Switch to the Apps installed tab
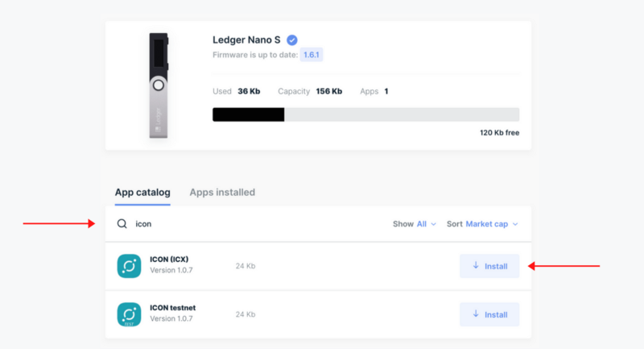This screenshot has height=349, width=644. click(222, 193)
